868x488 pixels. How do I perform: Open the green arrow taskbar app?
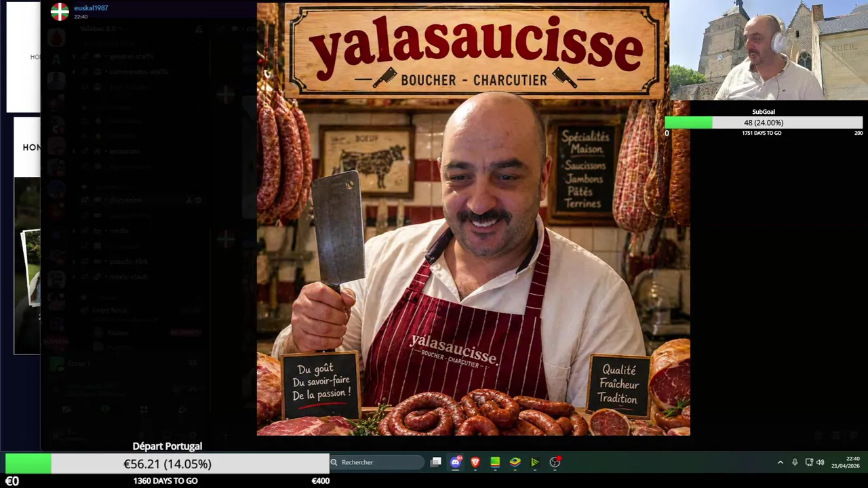tap(535, 462)
